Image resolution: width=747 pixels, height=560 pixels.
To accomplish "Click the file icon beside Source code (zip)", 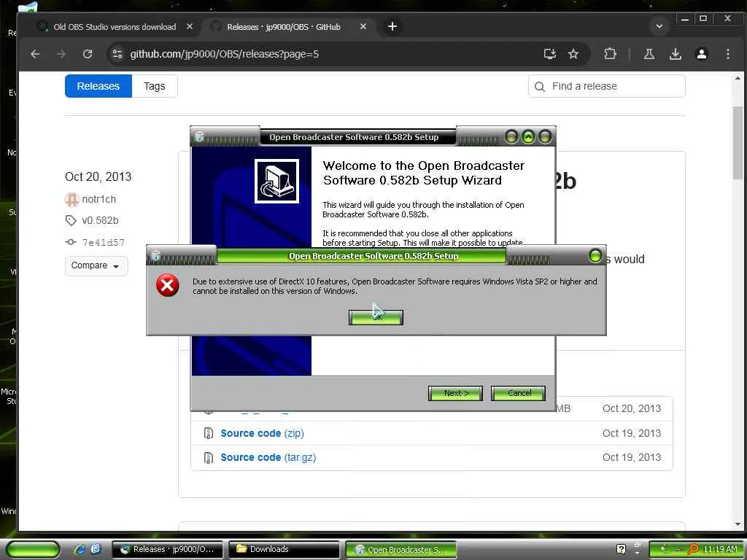I will click(208, 433).
